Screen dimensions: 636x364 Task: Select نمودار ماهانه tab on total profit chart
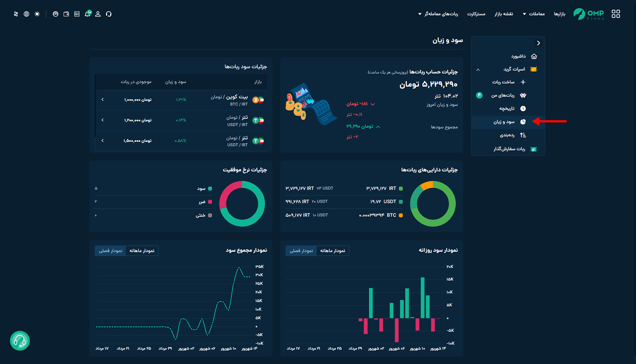click(x=142, y=250)
